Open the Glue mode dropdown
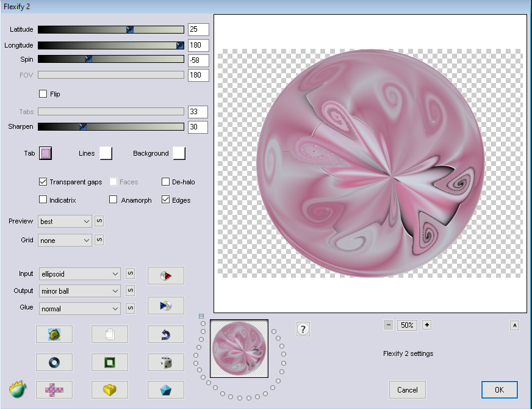This screenshot has height=409, width=532. pyautogui.click(x=79, y=309)
